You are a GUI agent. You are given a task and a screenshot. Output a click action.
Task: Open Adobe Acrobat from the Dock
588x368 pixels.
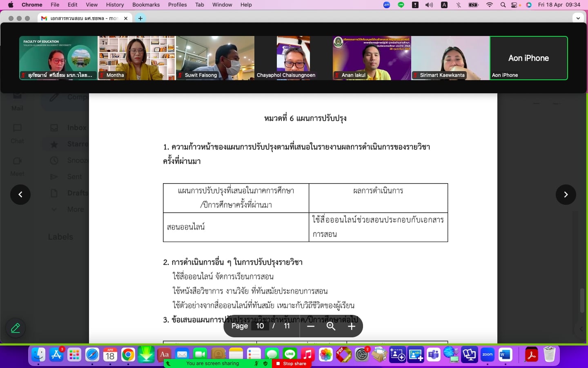pyautogui.click(x=531, y=355)
